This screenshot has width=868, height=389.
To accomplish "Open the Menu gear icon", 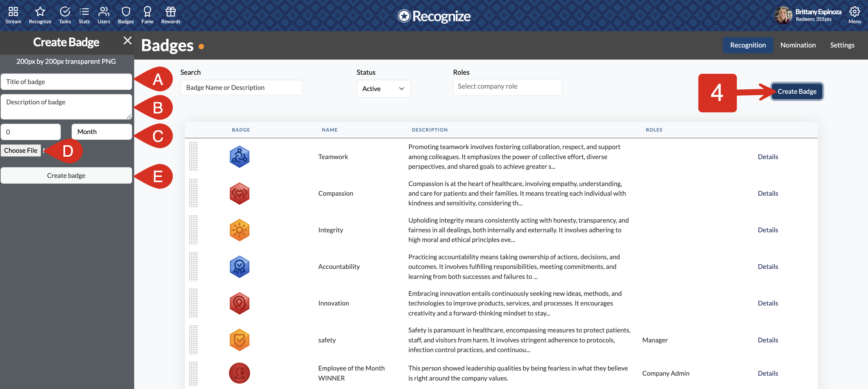I will [x=854, y=12].
